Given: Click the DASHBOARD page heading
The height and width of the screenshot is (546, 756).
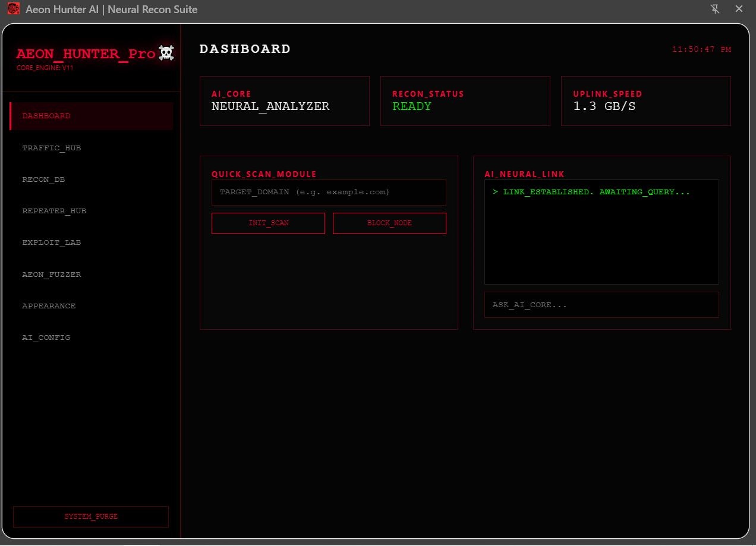Looking at the screenshot, I should click(x=245, y=49).
